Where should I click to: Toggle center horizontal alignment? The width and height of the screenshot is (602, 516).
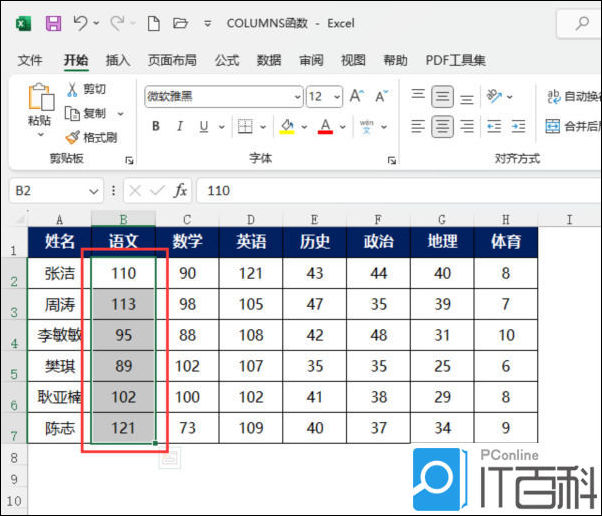[x=442, y=127]
